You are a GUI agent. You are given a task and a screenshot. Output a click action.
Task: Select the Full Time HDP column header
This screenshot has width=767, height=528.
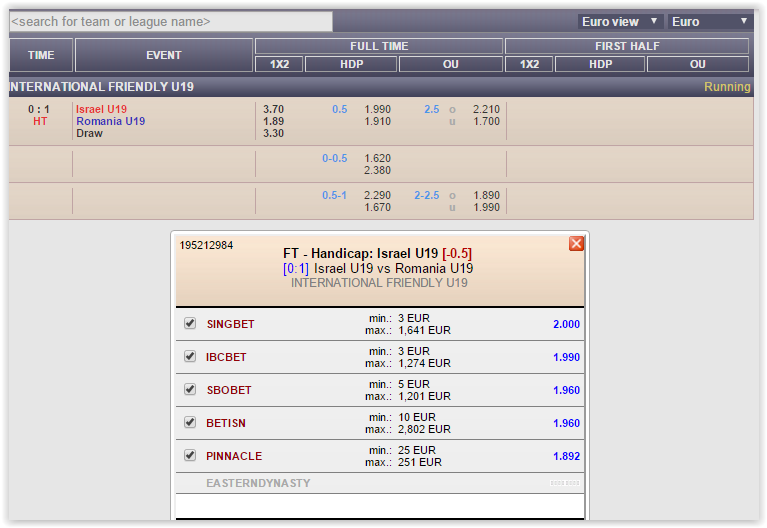[351, 64]
